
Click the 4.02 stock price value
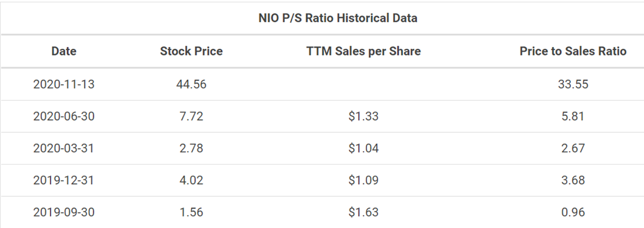tap(191, 180)
